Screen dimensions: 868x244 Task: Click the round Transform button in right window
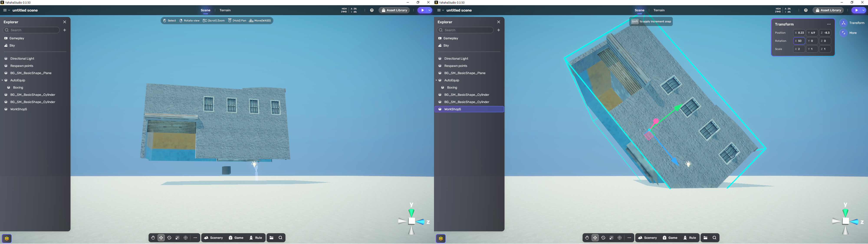(843, 23)
